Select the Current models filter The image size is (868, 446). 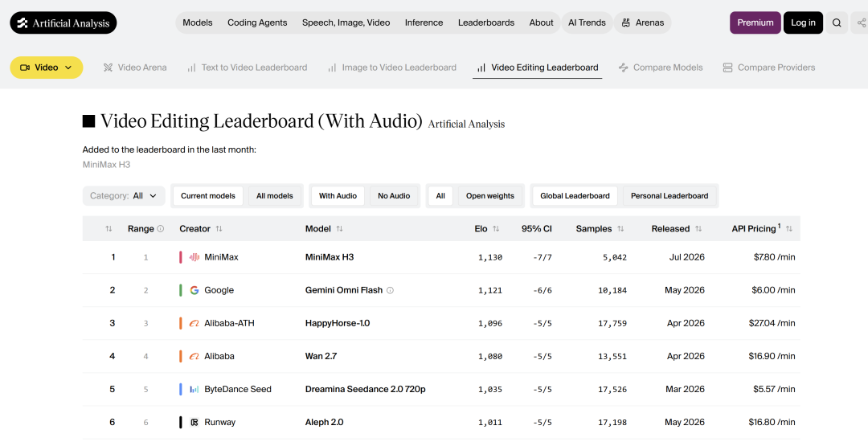[208, 196]
